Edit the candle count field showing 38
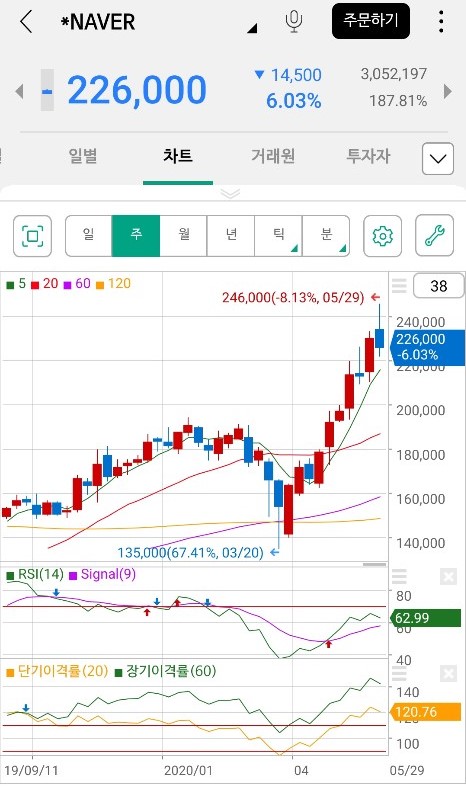 (x=438, y=286)
